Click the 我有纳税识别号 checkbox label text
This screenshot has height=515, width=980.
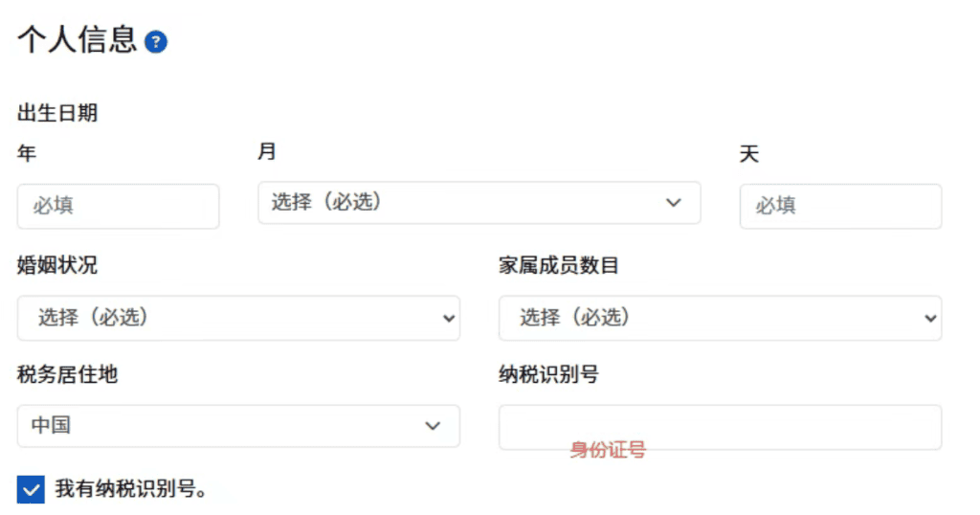click(x=131, y=489)
